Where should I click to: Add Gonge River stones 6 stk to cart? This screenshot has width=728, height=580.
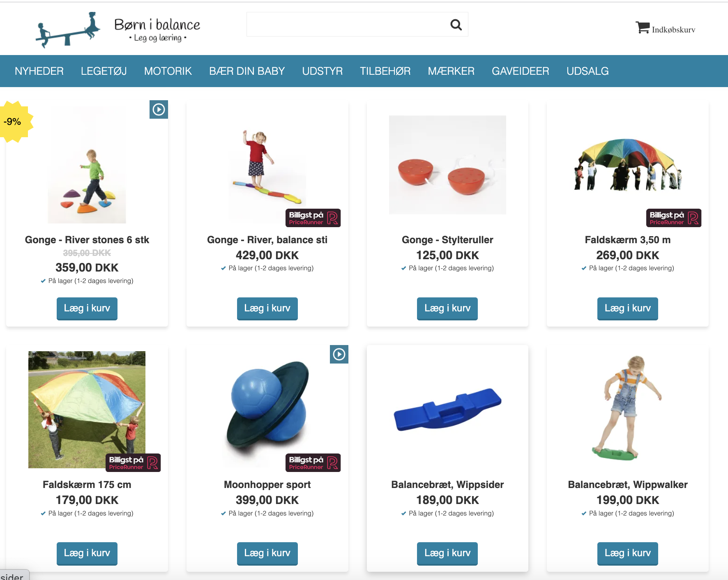tap(87, 308)
